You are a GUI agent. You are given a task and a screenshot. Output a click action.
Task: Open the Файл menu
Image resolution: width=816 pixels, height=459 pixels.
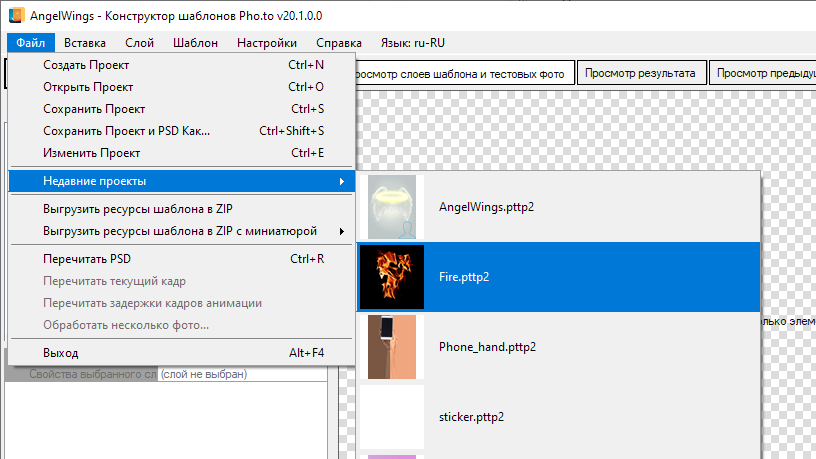pyautogui.click(x=31, y=43)
